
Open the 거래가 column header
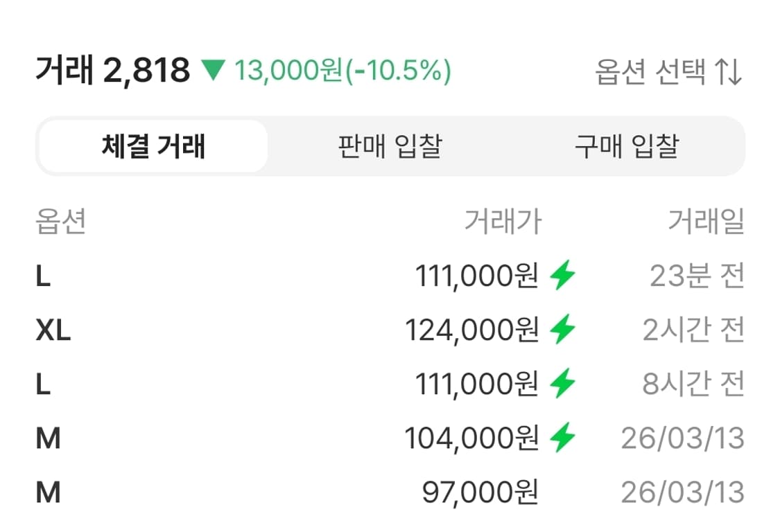coord(503,220)
